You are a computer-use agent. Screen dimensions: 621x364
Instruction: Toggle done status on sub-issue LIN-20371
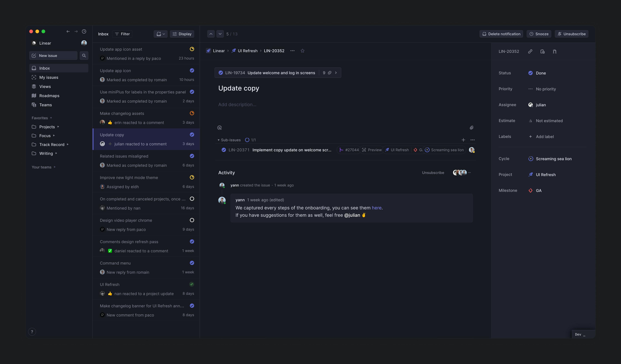[x=223, y=150]
